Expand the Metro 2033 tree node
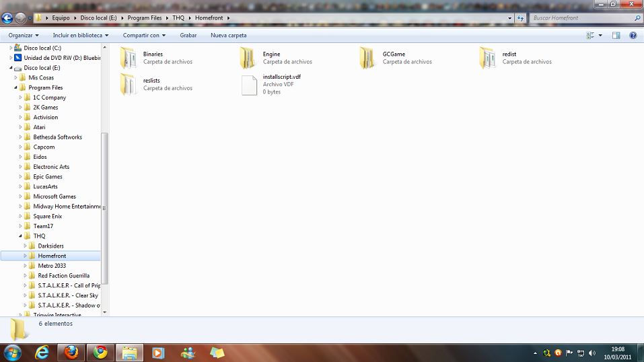Viewport: 644px width, 362px height. click(x=25, y=265)
